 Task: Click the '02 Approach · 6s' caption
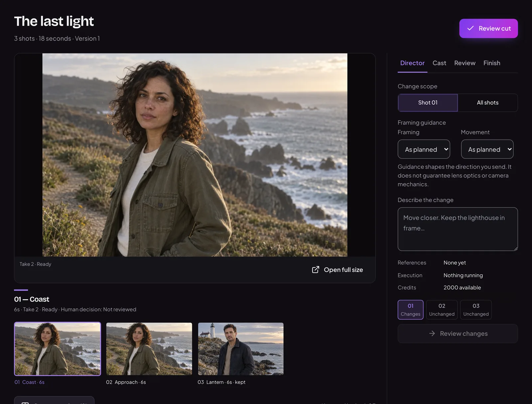pos(126,382)
